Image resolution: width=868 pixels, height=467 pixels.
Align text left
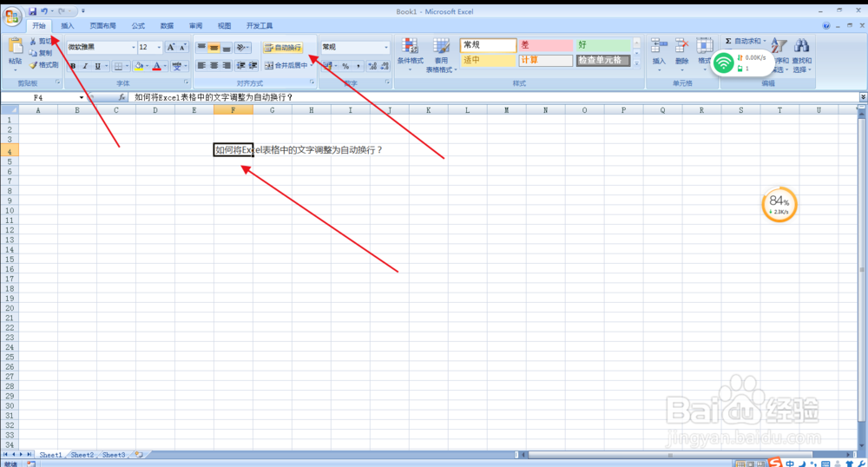tap(201, 65)
